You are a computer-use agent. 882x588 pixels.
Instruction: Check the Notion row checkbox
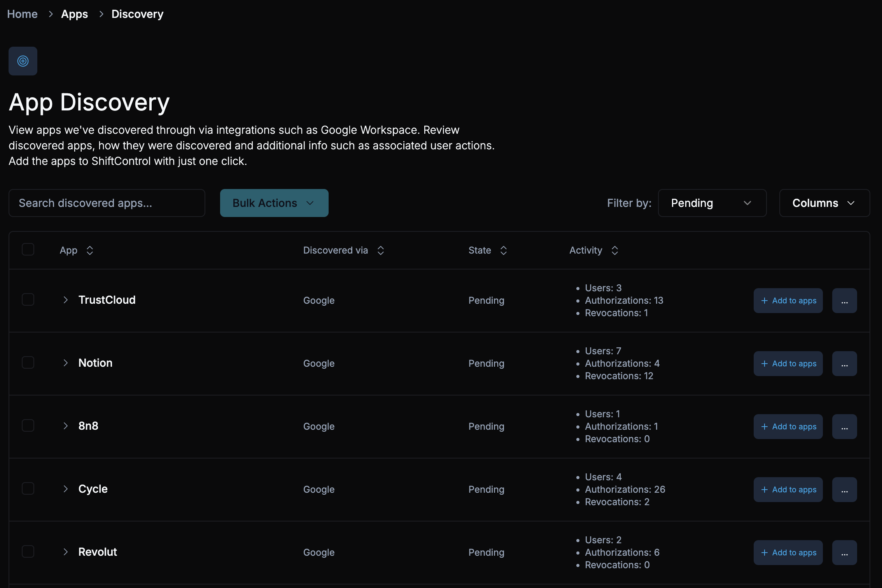click(28, 362)
